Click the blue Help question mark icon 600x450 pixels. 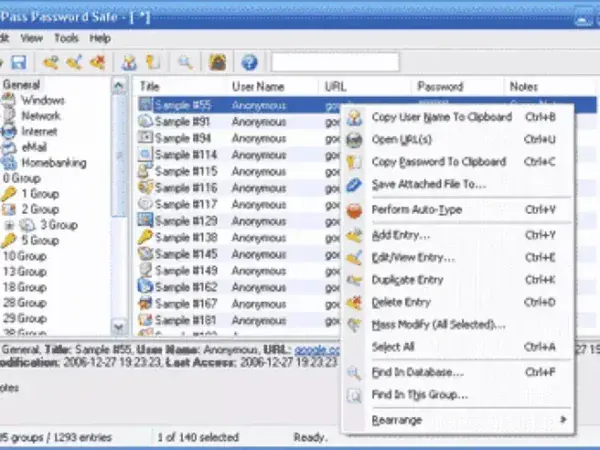point(249,63)
